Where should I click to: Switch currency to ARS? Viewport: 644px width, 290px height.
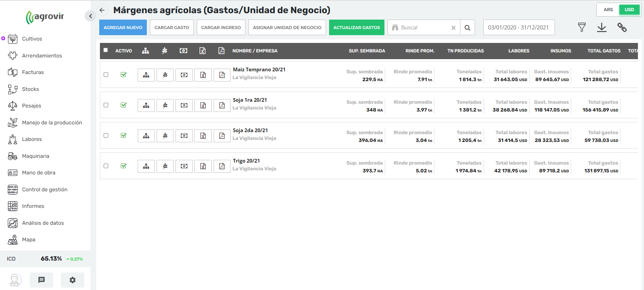608,10
